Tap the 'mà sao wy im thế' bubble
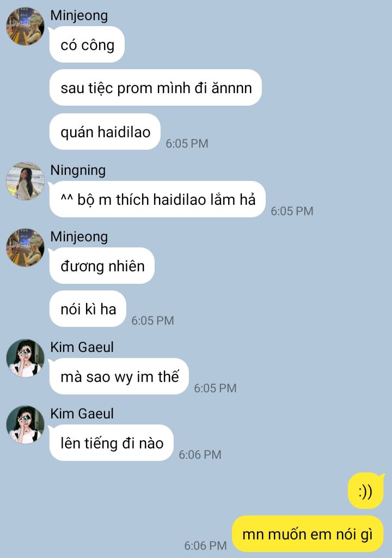 [119, 377]
